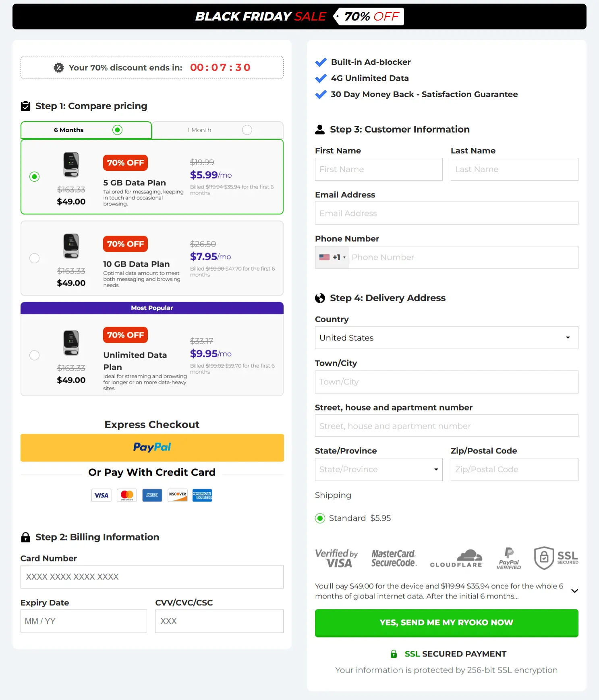Click the discount badge icon beside countdown

pos(59,68)
